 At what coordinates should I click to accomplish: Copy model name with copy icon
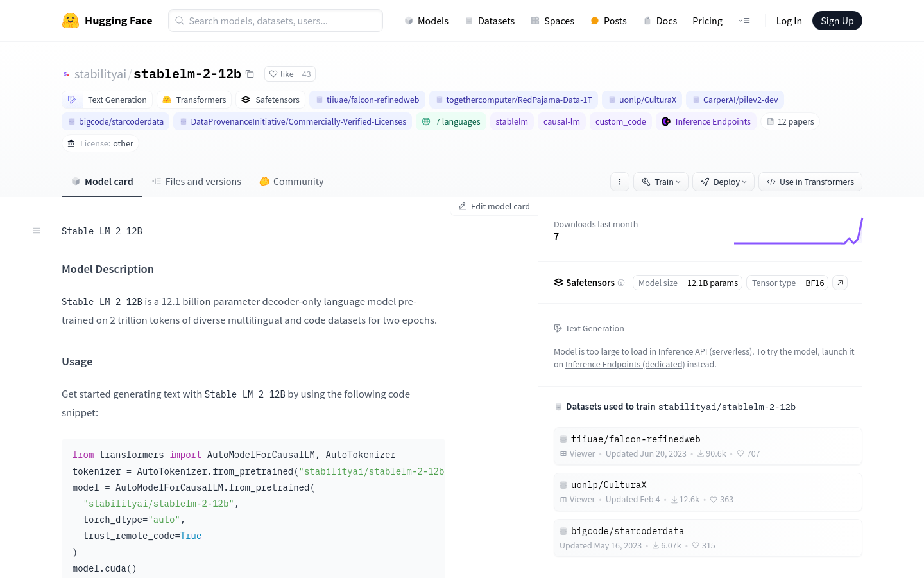pyautogui.click(x=250, y=74)
